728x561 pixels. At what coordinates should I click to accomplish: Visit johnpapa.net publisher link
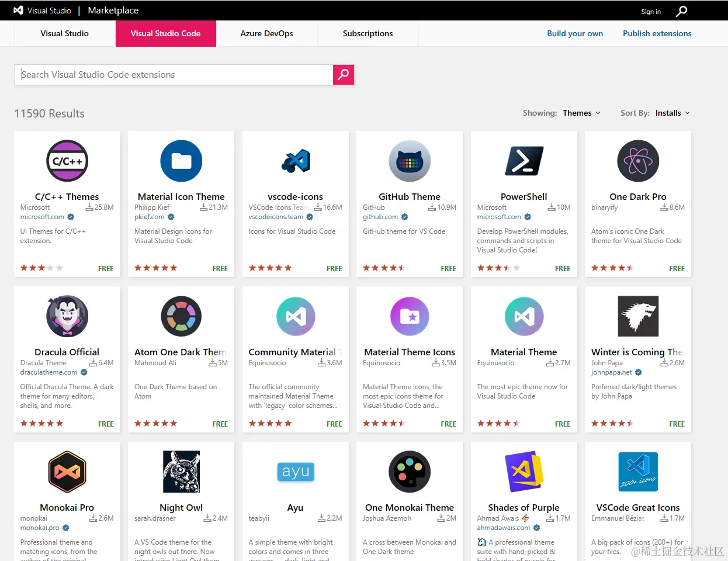(612, 372)
